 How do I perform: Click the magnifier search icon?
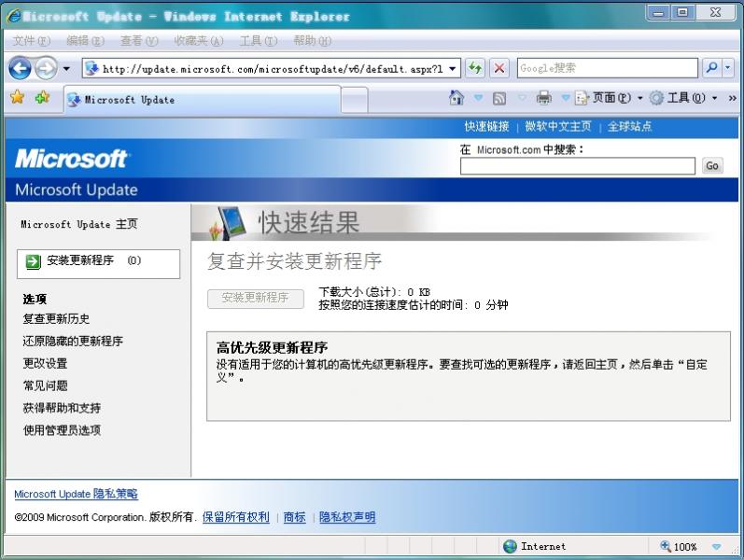tap(711, 68)
